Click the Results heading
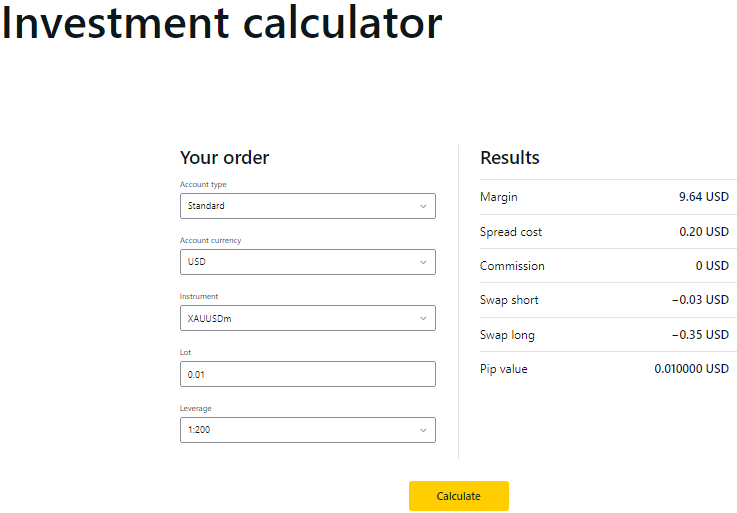This screenshot has height=513, width=737. 509,157
